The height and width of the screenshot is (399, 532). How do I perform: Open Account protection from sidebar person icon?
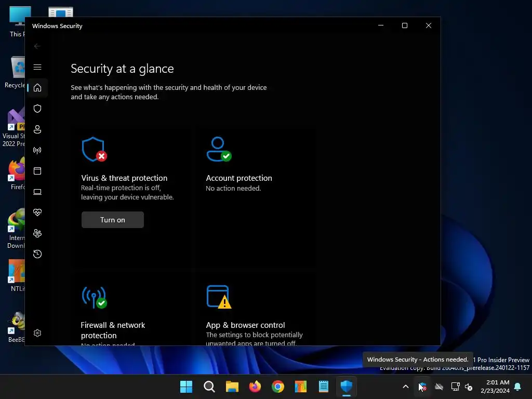tap(37, 129)
